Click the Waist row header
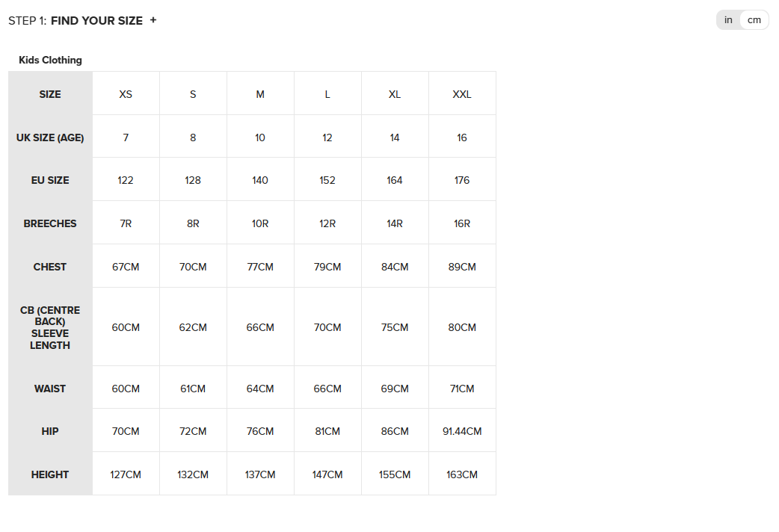Image resolution: width=779 pixels, height=532 pixels. pos(50,389)
